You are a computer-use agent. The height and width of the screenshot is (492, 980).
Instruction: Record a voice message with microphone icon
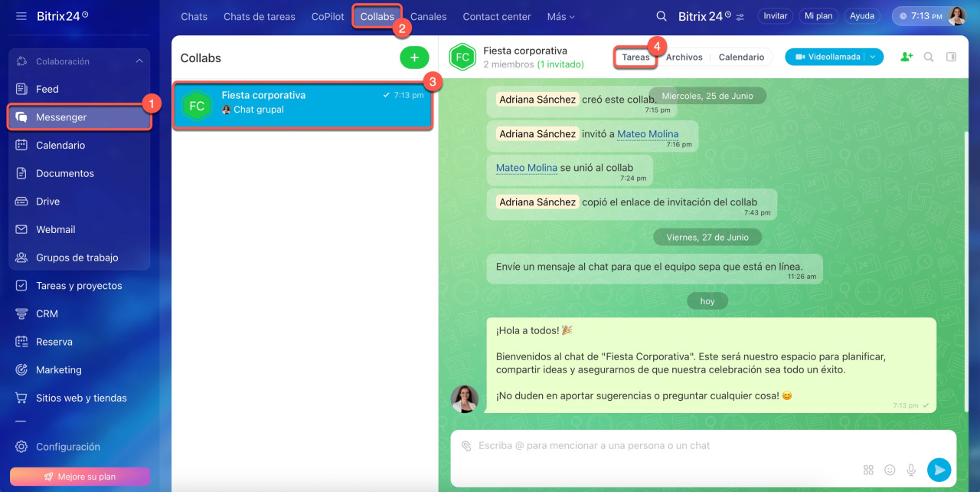(x=911, y=470)
